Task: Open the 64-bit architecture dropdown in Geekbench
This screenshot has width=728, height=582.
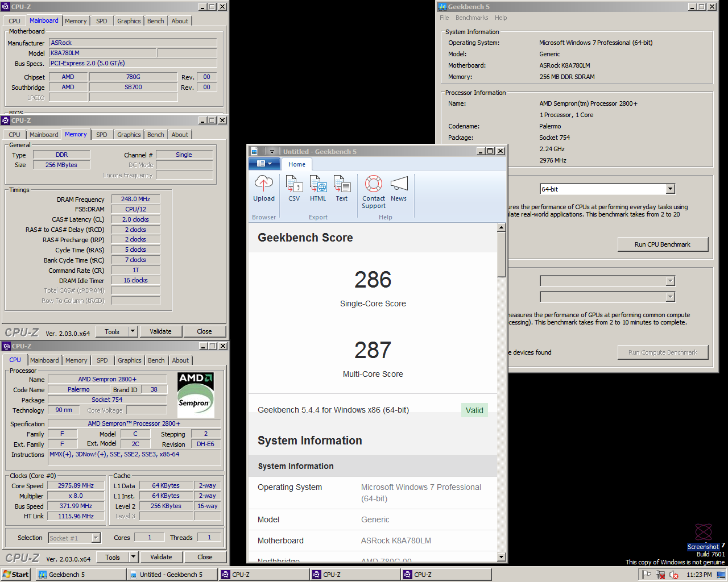Action: click(x=670, y=189)
